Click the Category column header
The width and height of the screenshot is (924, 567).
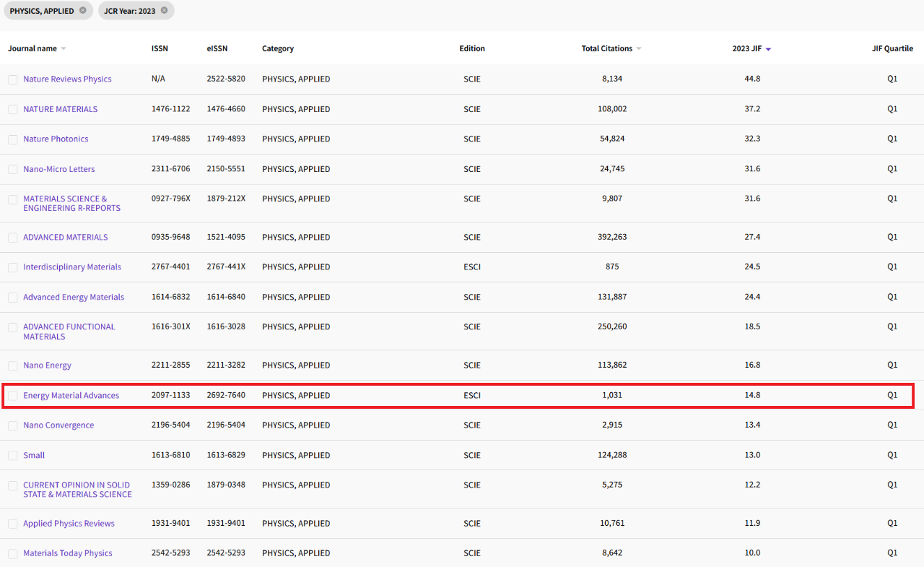pyautogui.click(x=278, y=48)
